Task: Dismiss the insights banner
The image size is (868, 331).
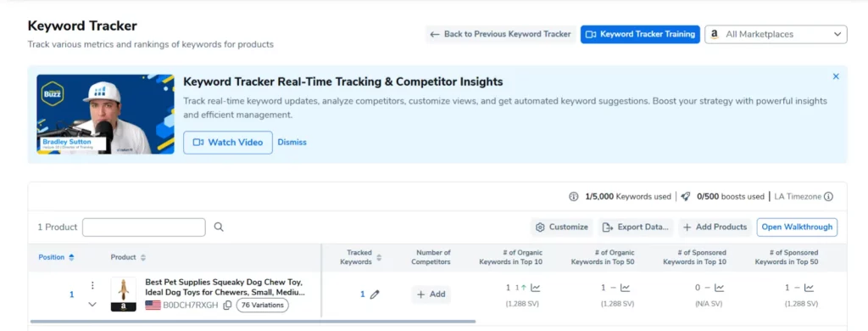Action: (292, 143)
